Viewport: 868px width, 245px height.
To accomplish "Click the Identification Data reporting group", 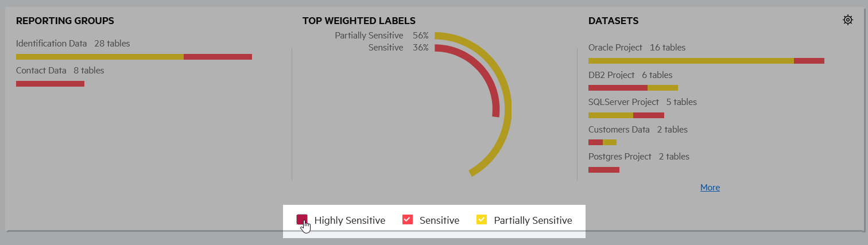I will 52,44.
